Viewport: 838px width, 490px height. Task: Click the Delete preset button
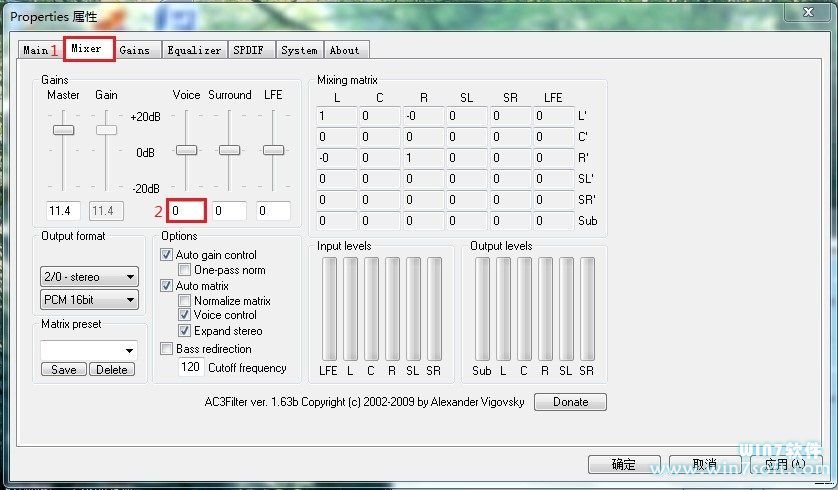(112, 370)
